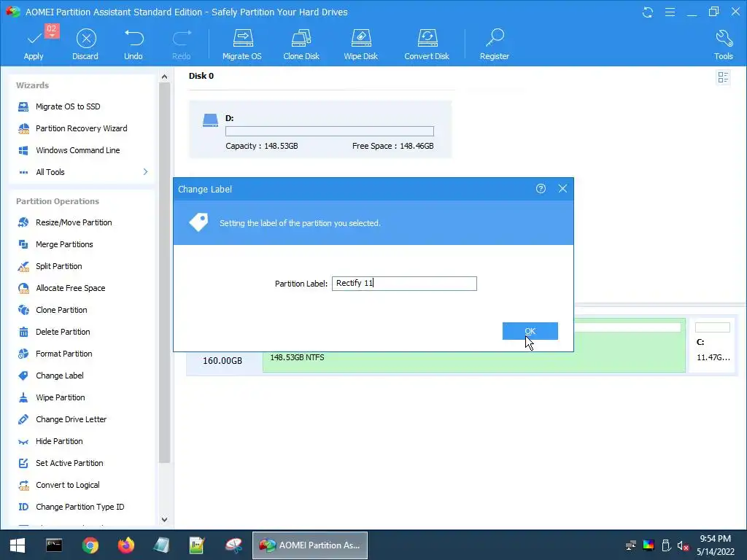Open Command Prompt from taskbar

pos(54,545)
